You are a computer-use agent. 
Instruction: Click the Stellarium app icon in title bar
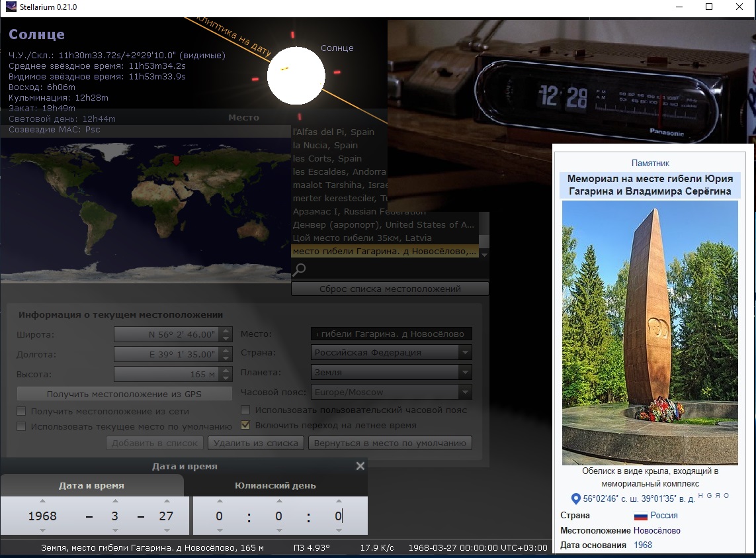(x=10, y=7)
